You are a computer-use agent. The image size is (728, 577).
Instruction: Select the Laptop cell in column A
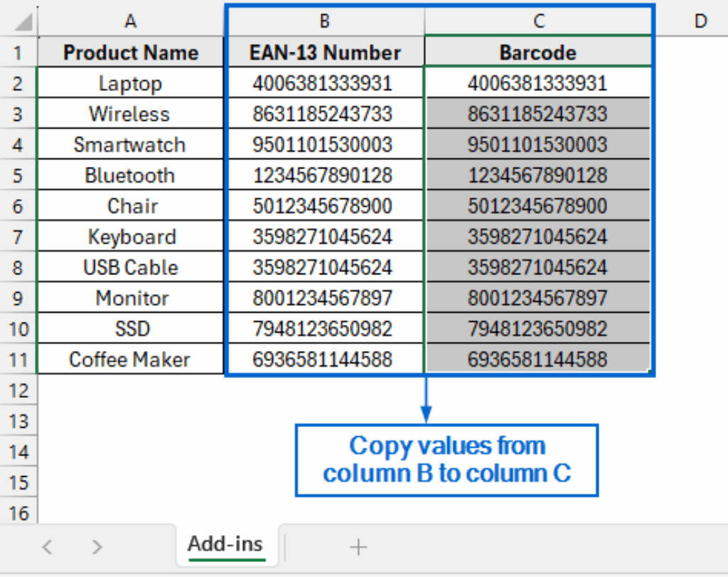click(x=130, y=82)
